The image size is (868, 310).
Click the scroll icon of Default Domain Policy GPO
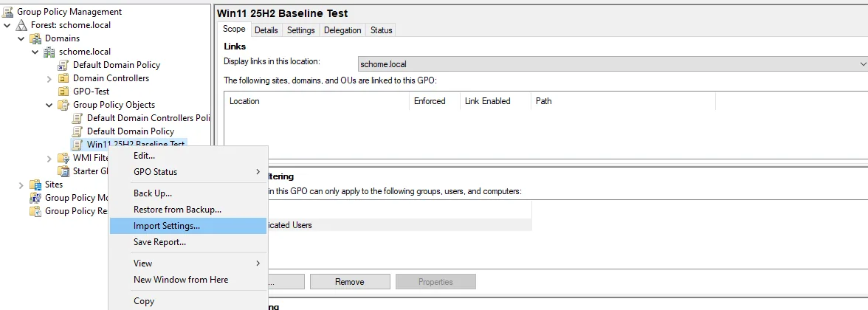coord(77,131)
